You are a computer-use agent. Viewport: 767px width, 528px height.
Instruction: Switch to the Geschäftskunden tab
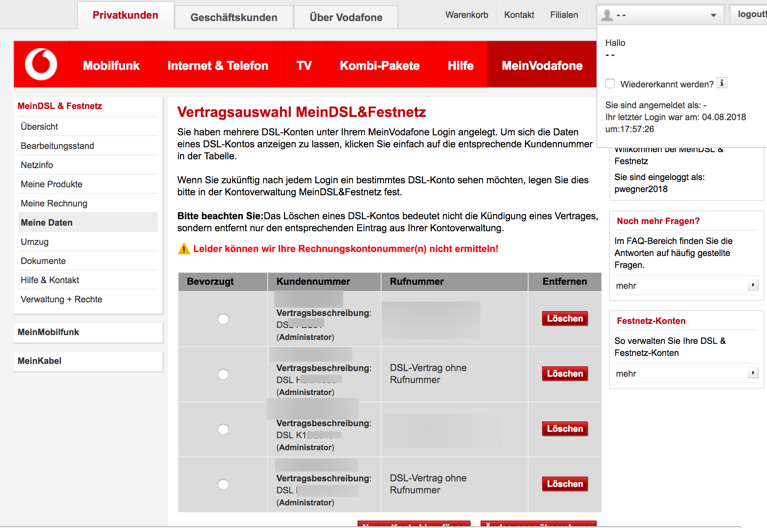234,17
